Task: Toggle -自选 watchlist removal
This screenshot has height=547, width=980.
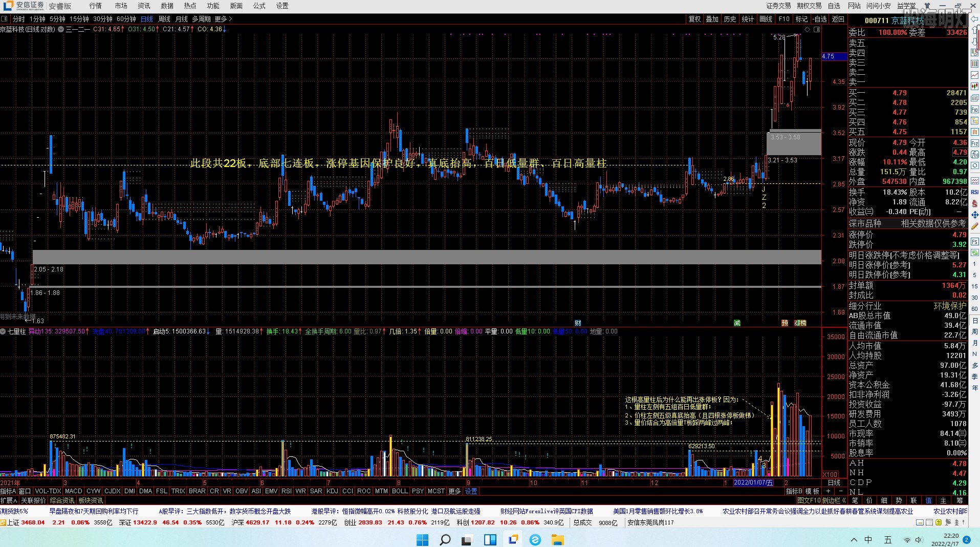Action: click(820, 19)
